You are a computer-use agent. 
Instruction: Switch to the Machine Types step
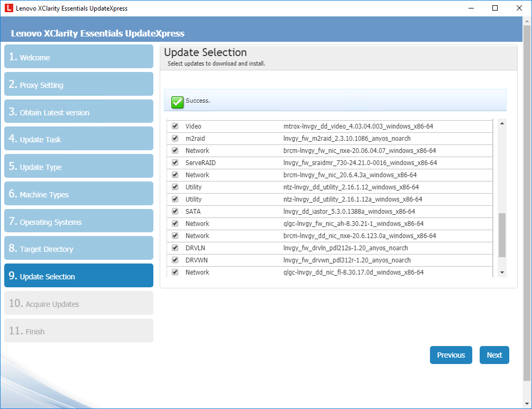coord(79,194)
